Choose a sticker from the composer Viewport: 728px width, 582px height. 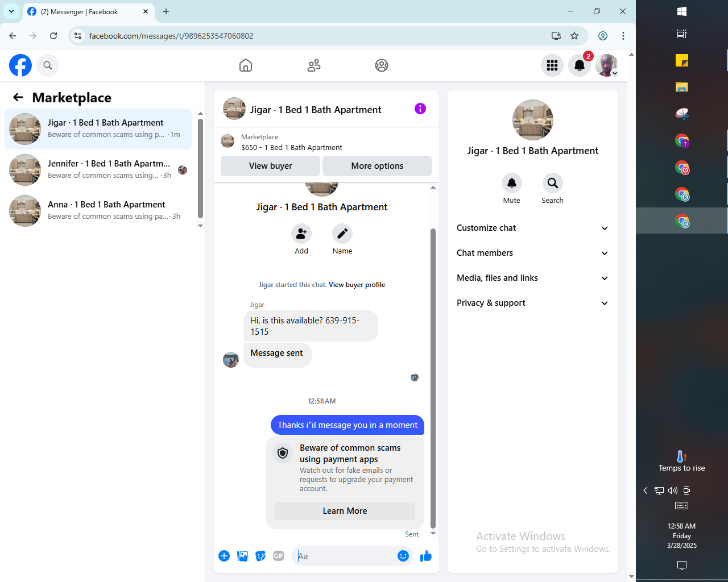[x=260, y=556]
